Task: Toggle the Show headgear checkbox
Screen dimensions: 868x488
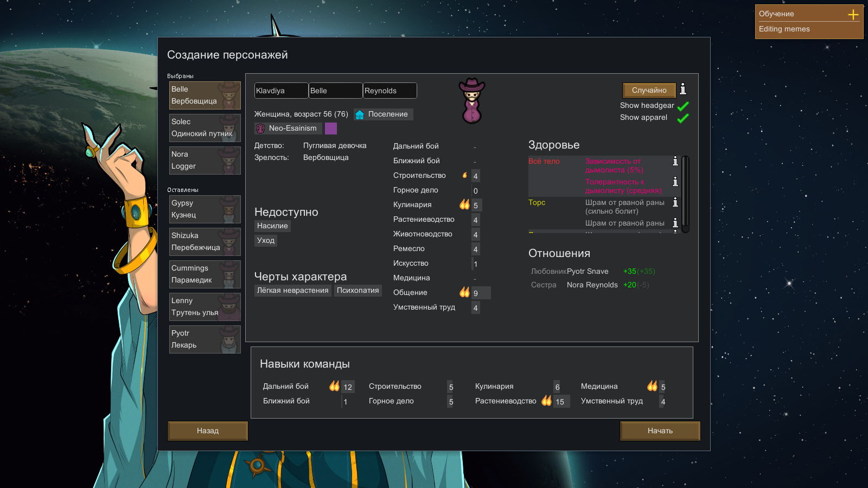Action: [x=683, y=106]
